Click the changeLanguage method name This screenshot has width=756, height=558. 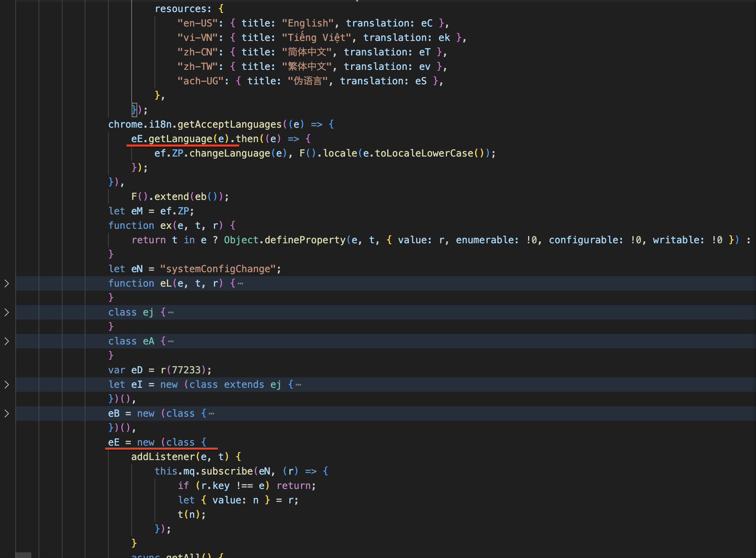(230, 153)
